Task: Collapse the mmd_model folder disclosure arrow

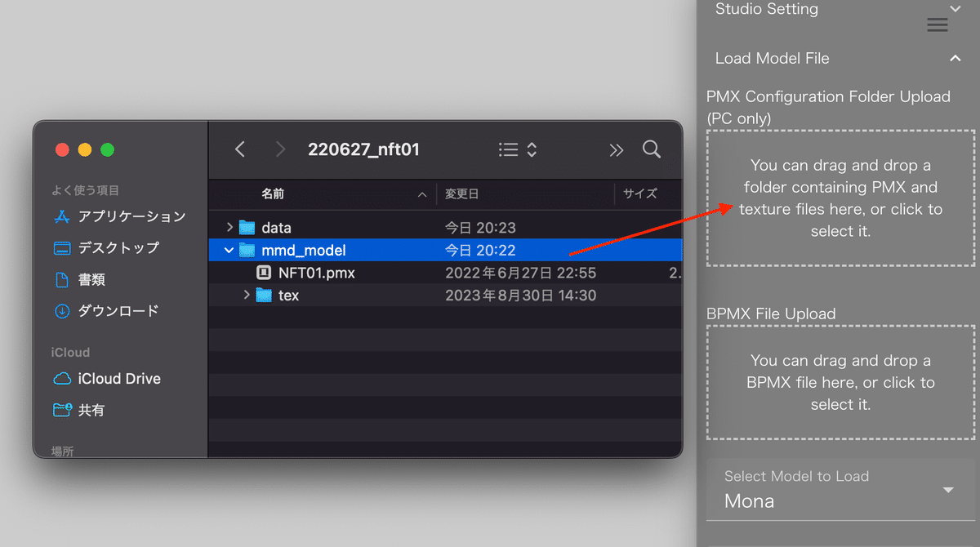Action: 229,250
